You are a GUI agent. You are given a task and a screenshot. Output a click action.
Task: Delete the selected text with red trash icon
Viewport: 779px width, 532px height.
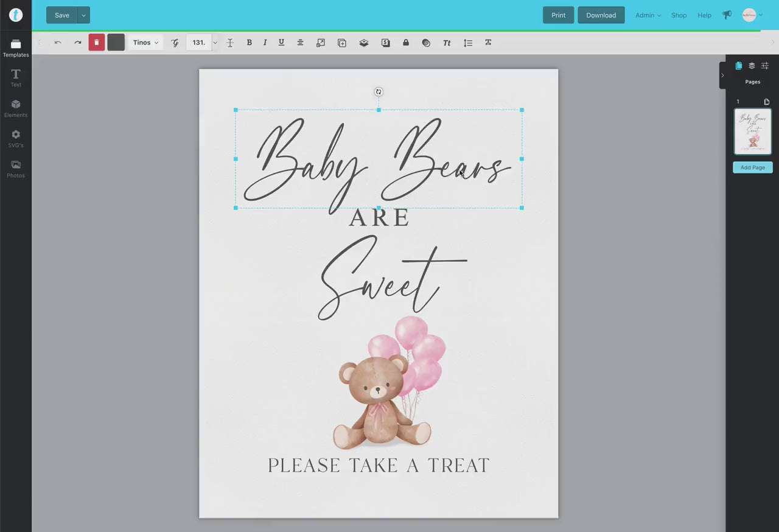[x=96, y=43]
